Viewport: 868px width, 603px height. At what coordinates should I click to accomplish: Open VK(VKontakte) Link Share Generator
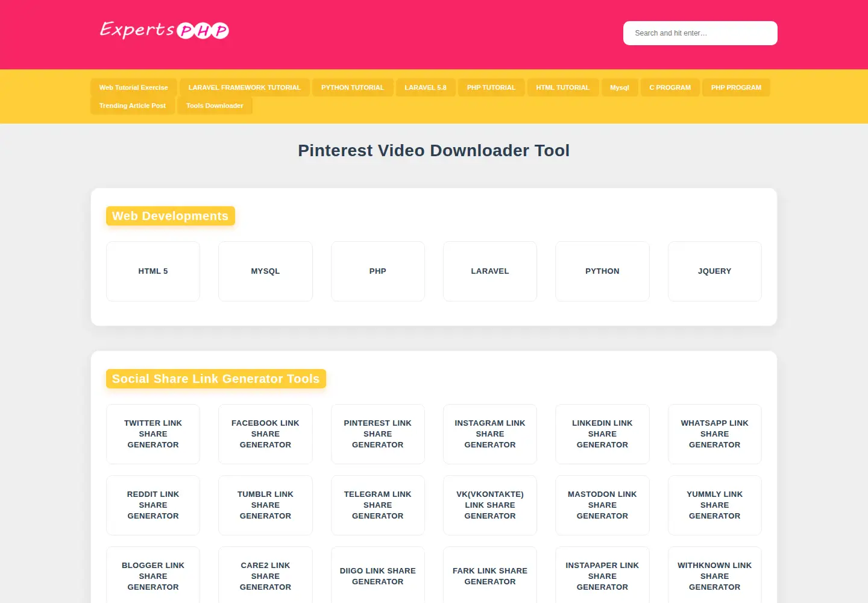490,505
